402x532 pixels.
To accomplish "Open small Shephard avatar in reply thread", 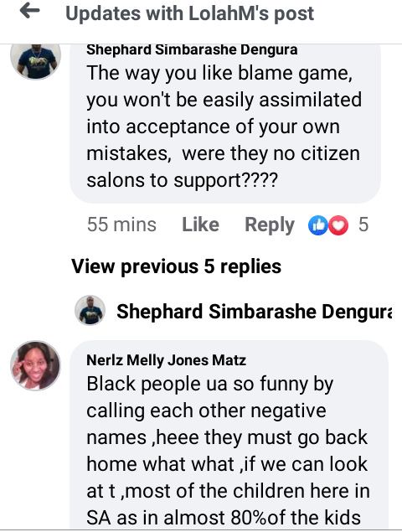I will [x=90, y=310].
